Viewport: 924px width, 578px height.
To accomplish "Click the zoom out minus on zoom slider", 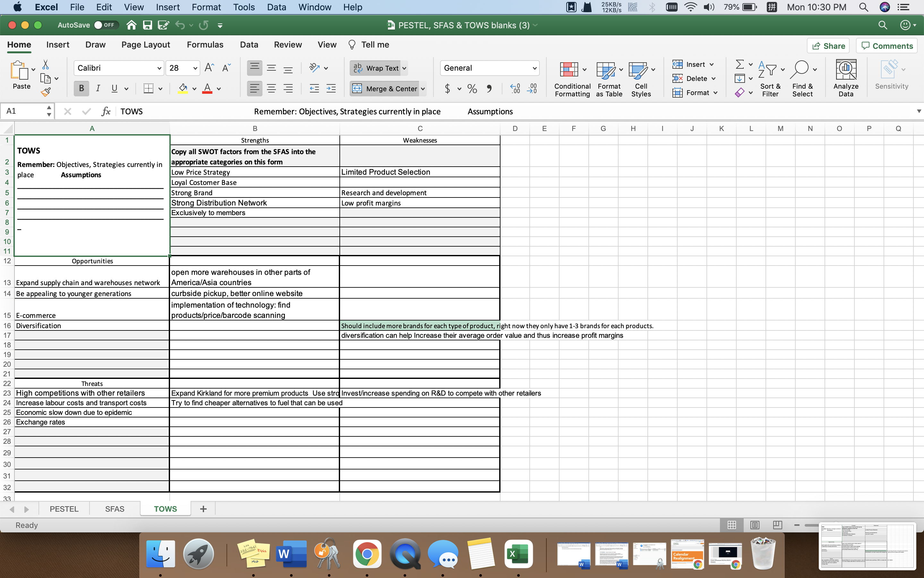I will click(x=797, y=525).
